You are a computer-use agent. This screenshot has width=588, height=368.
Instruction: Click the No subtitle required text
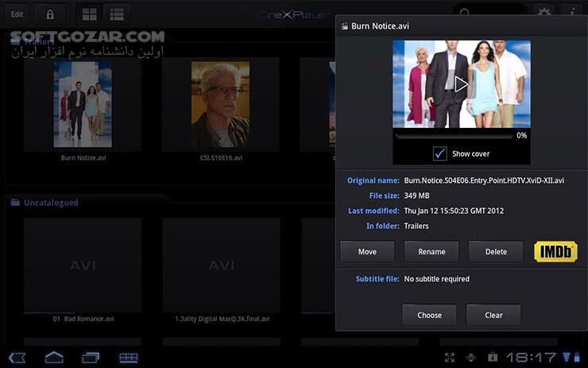(x=436, y=279)
